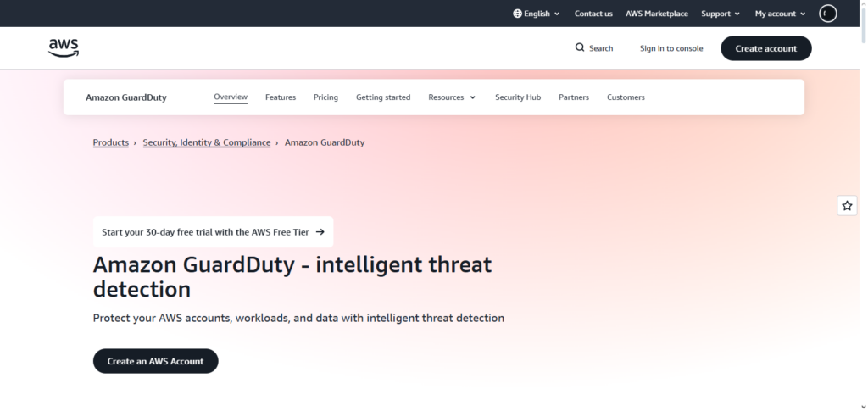Switch to the Features tab
Viewport: 868px width, 411px height.
click(x=280, y=97)
